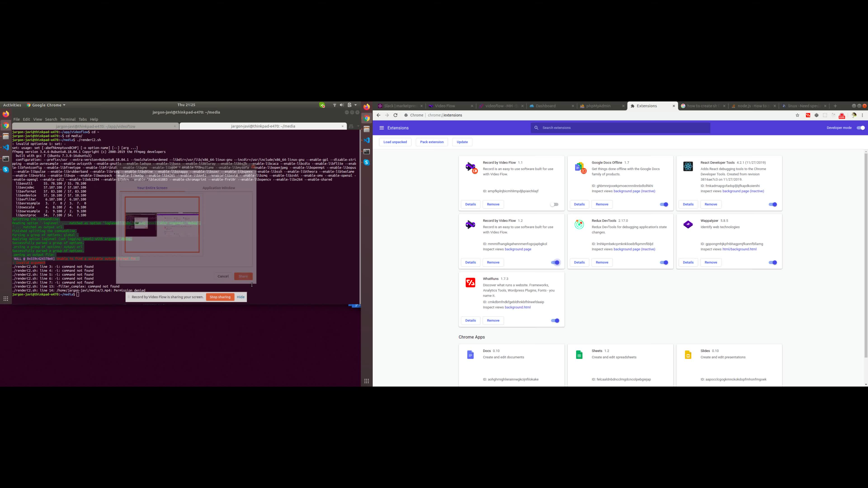The width and height of the screenshot is (868, 488).
Task: Inspect Record by Video Flow 1.2 background page
Action: click(518, 249)
